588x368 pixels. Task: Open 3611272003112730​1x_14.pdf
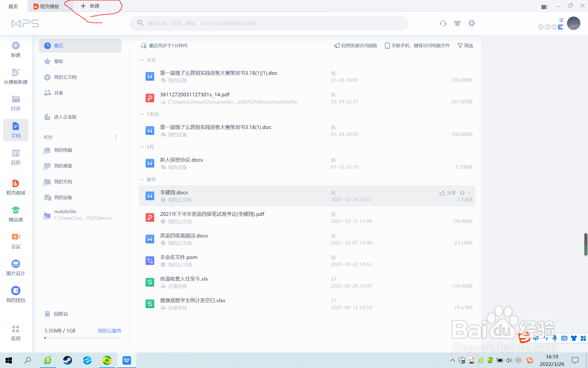(307, 98)
